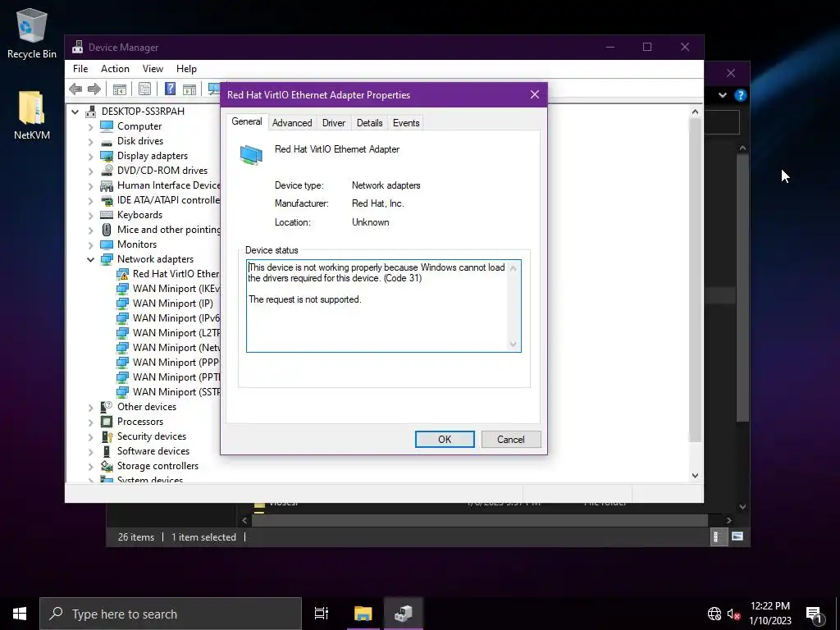Click the Processors category icon

pos(107,422)
